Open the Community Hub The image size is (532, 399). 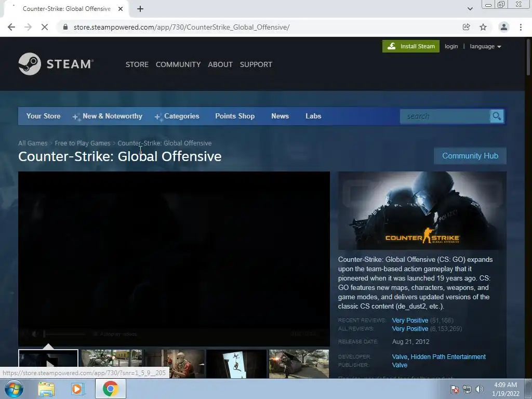(x=470, y=156)
